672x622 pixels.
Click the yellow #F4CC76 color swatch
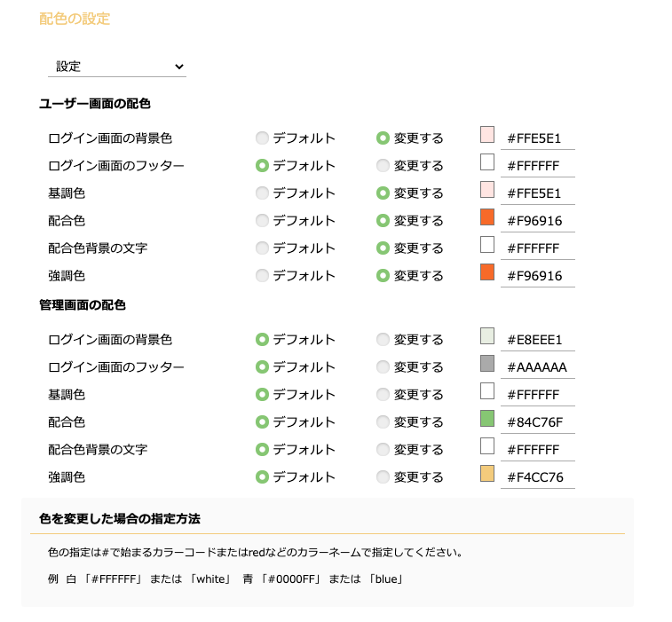(x=487, y=473)
